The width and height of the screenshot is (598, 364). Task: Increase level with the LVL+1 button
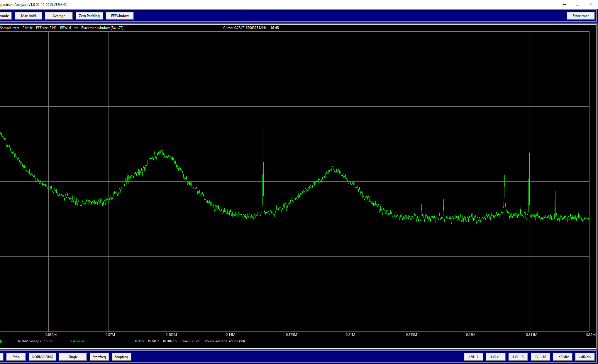point(496,357)
